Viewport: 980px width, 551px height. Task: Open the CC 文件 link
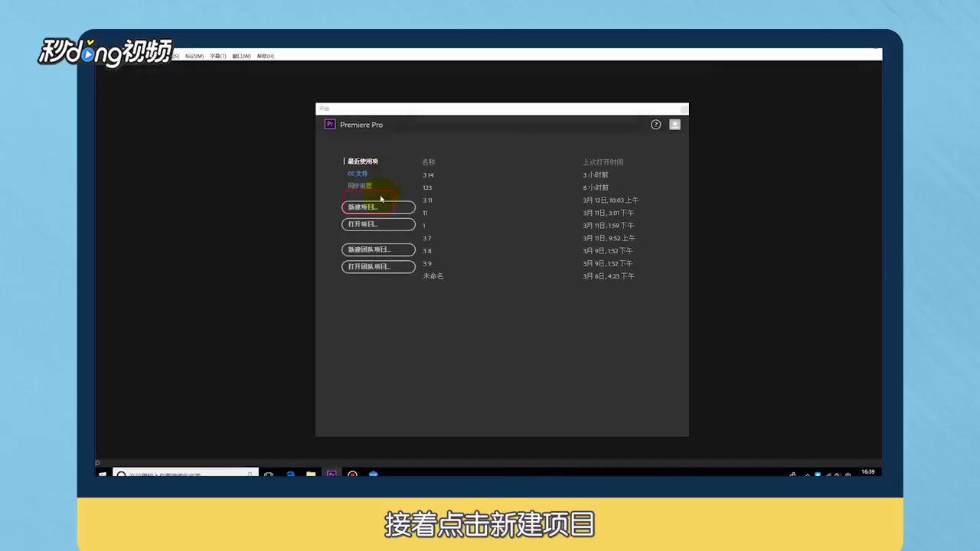(358, 174)
